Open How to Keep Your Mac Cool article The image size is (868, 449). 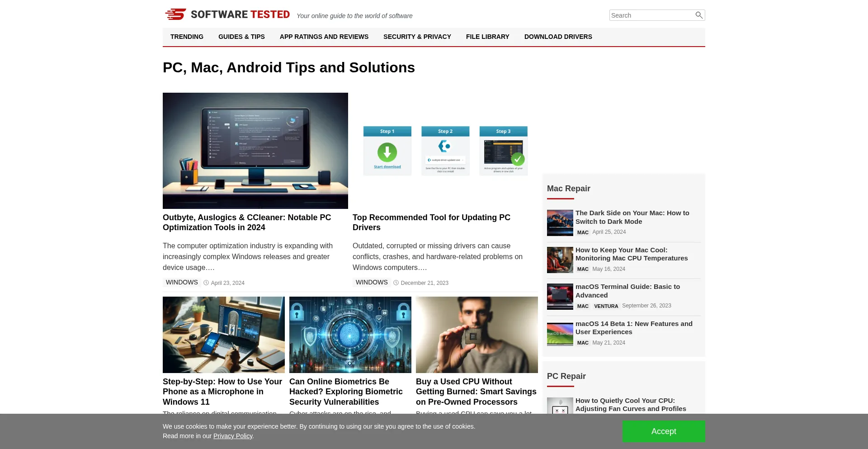tap(632, 254)
